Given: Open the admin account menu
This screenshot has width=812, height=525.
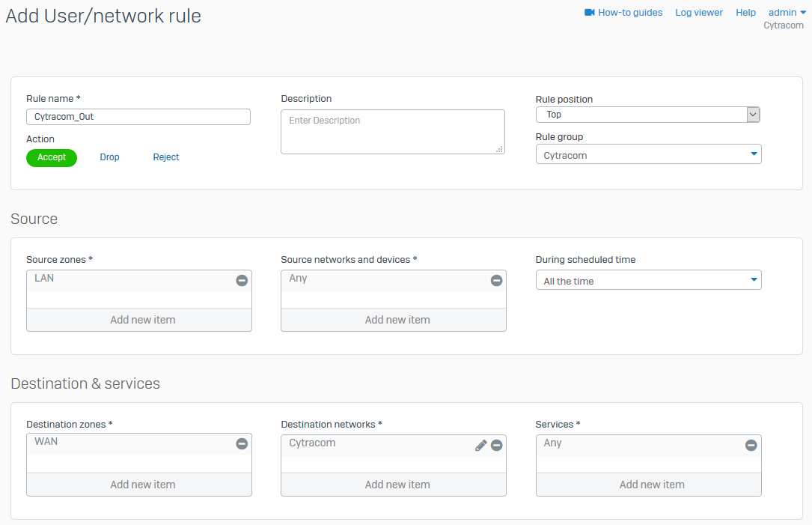Looking at the screenshot, I should (787, 13).
